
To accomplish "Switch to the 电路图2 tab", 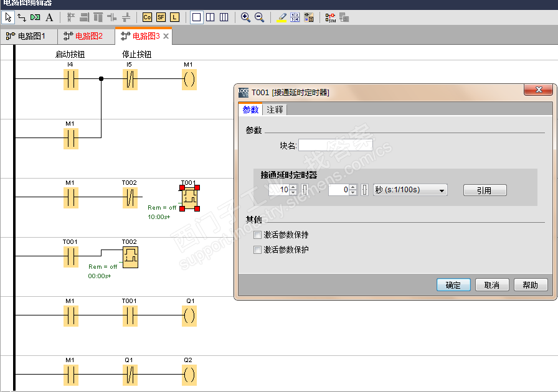I will coord(87,36).
